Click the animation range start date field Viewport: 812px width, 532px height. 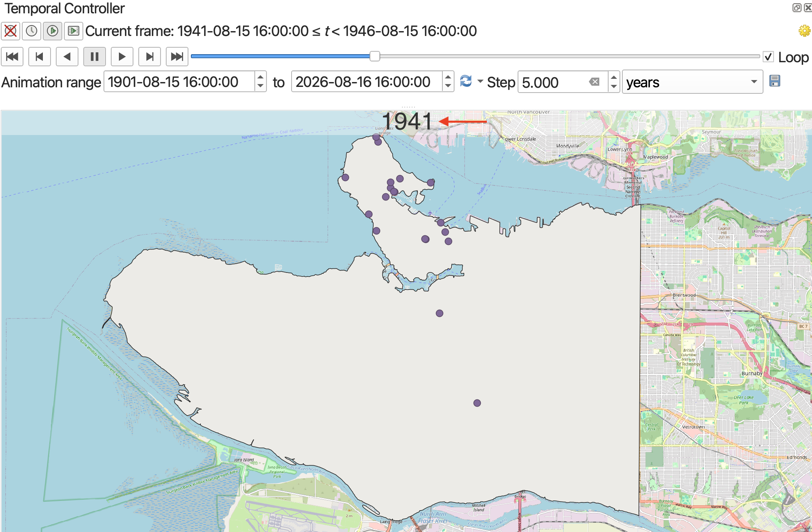coord(180,82)
